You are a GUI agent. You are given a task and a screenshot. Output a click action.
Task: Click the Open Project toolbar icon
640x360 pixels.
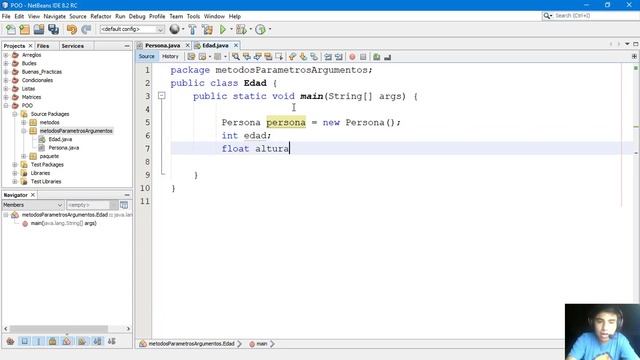(x=39, y=29)
